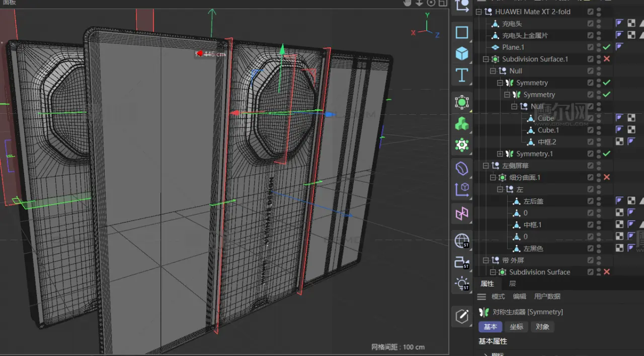Open the Subdivision Surface generator tool

462,102
